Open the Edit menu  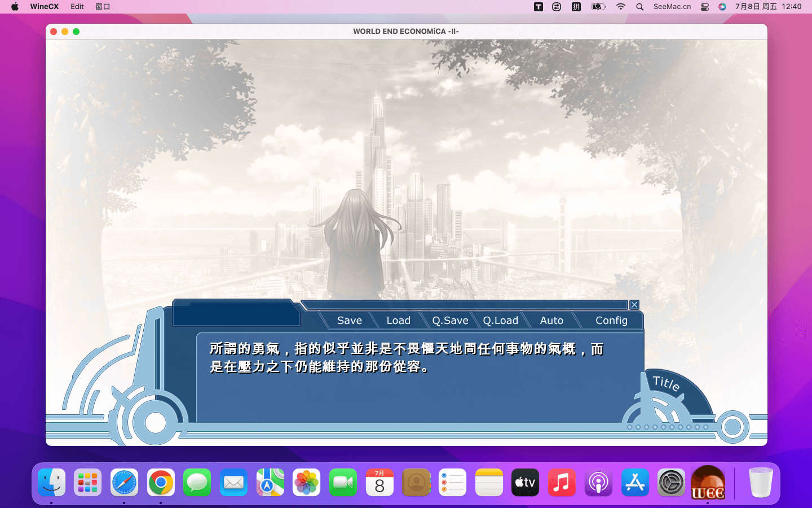click(77, 7)
